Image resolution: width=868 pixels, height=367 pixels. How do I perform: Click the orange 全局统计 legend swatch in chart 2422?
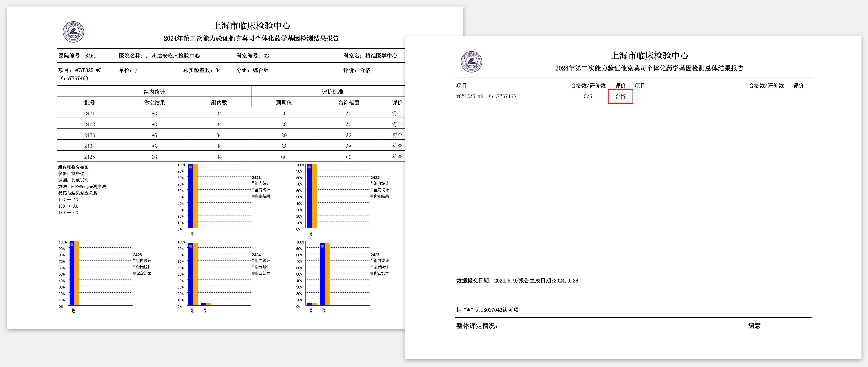372,189
